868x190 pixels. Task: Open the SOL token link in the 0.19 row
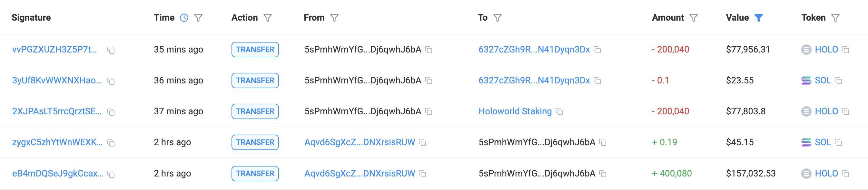[823, 142]
